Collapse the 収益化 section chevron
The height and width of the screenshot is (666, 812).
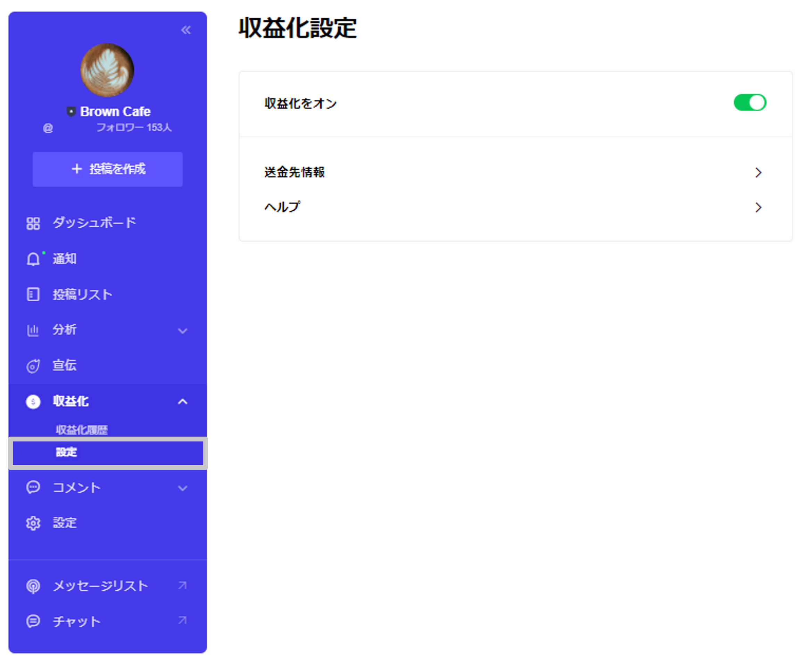pos(183,402)
